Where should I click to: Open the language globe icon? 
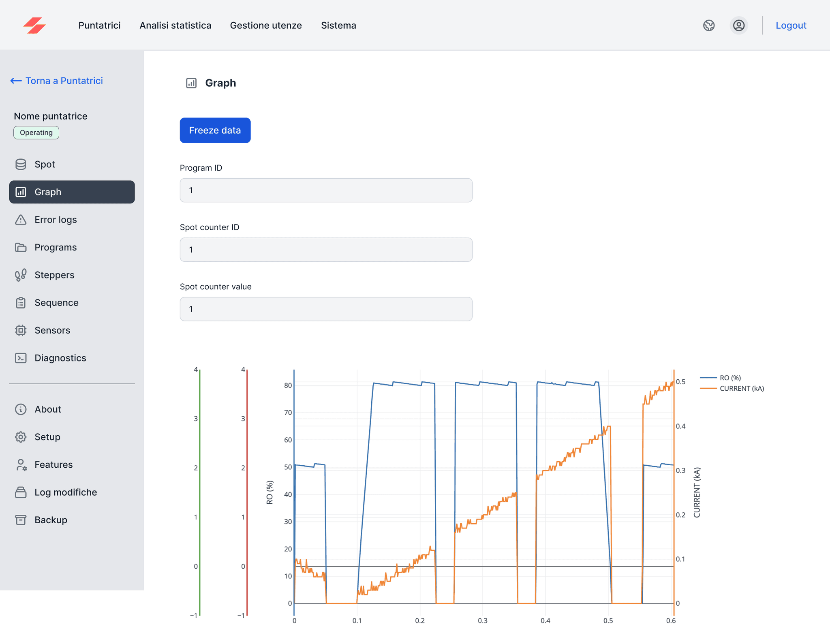click(x=709, y=26)
